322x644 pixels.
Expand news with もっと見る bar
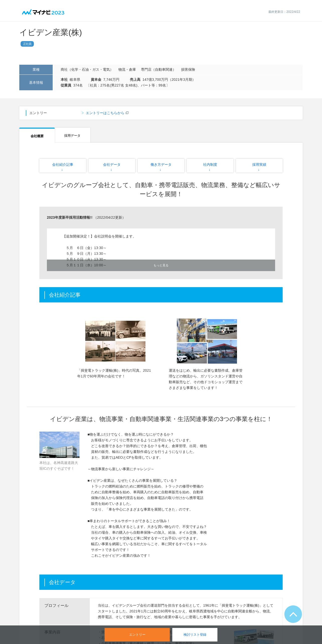161,265
